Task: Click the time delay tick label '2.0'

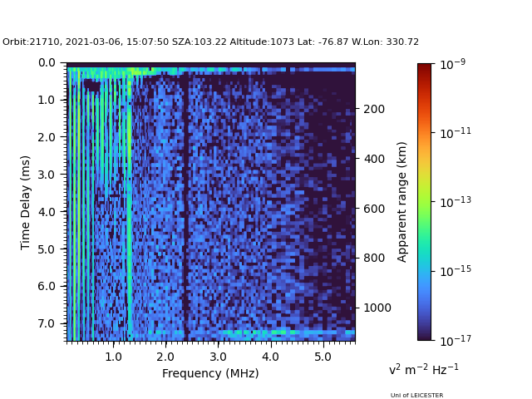Action: 47,137
